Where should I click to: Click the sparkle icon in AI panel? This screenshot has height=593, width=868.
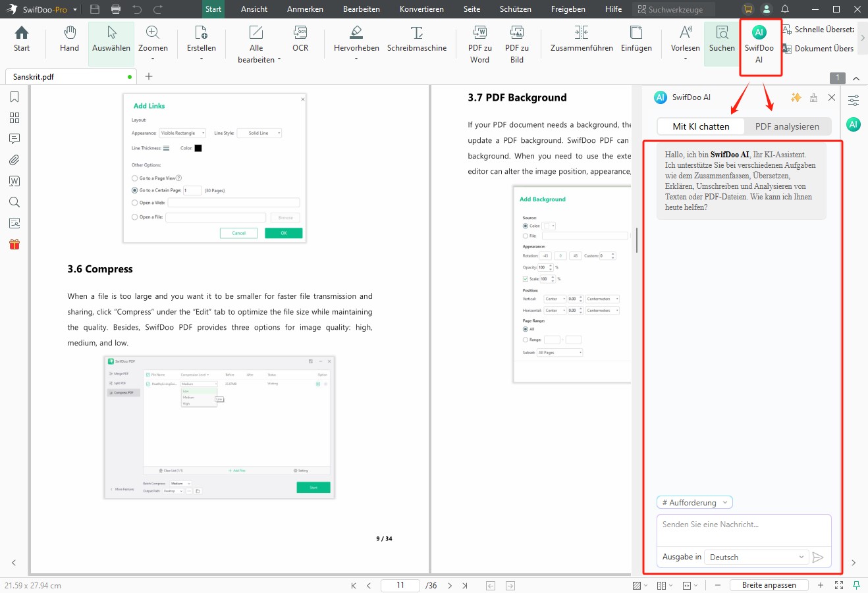click(x=796, y=97)
